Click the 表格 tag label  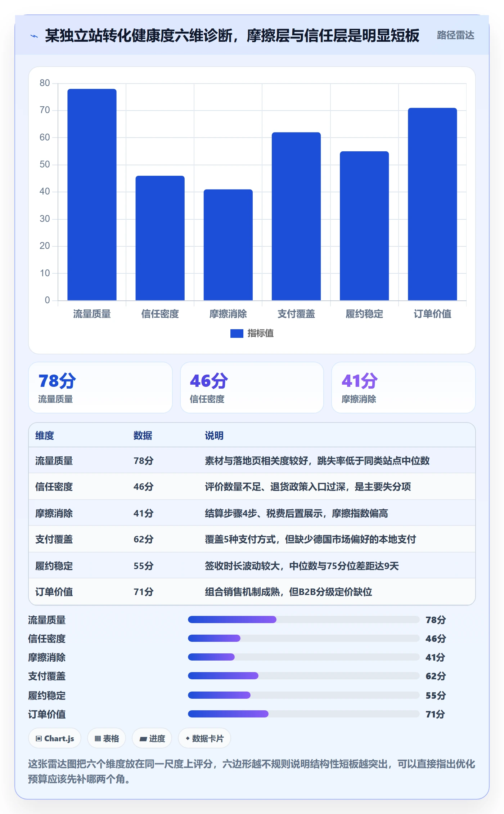[111, 739]
